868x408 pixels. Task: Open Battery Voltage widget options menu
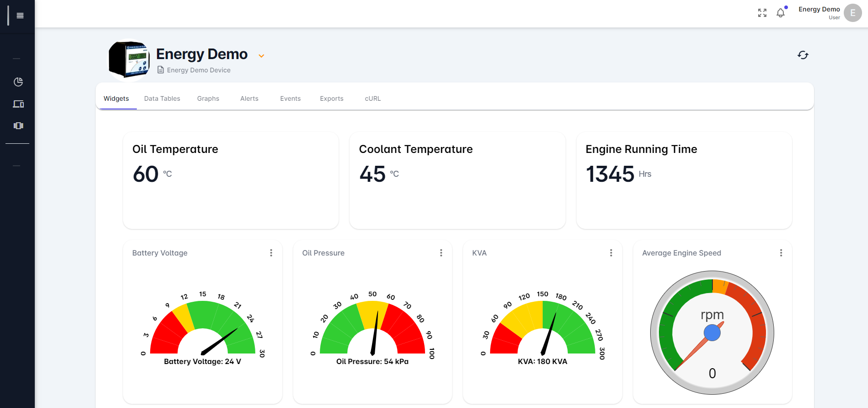point(271,253)
